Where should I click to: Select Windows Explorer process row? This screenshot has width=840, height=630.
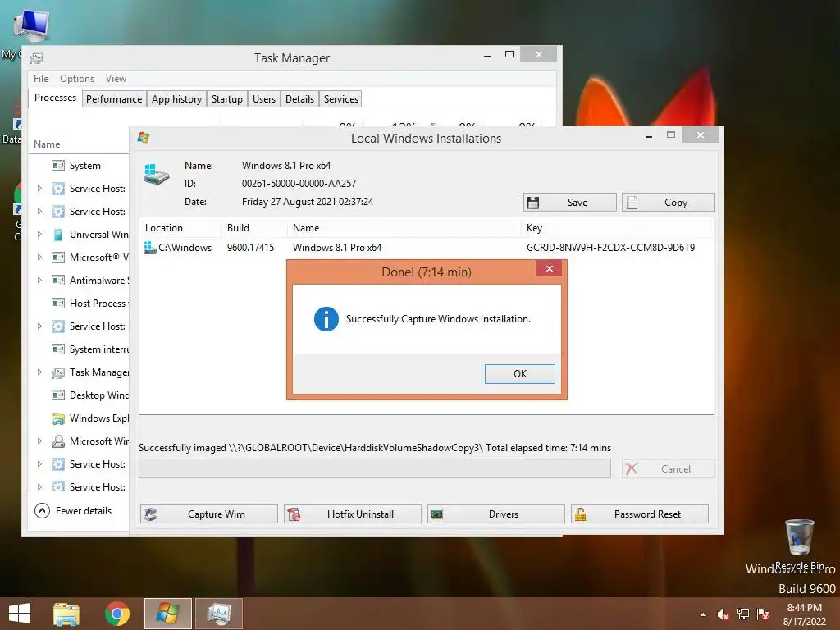(80, 418)
